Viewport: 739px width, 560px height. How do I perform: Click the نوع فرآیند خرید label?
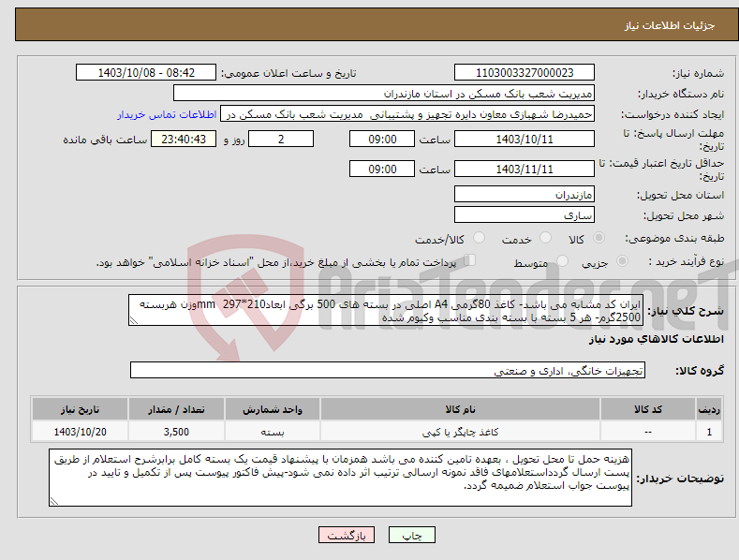[x=687, y=261]
